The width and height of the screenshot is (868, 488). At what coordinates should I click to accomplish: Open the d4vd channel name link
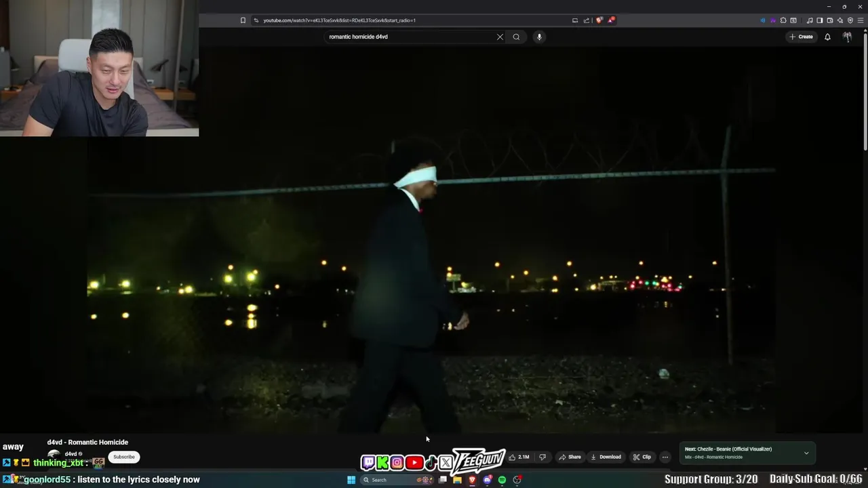(x=71, y=454)
